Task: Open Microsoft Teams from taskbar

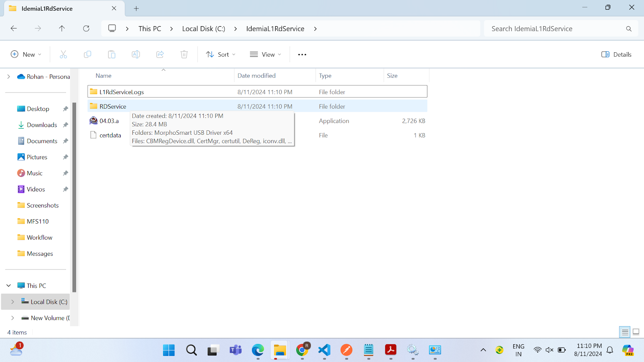Action: pos(235,350)
